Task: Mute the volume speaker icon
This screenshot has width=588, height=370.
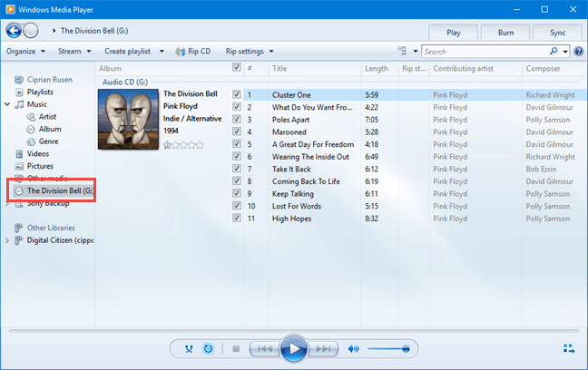Action: [x=354, y=349]
